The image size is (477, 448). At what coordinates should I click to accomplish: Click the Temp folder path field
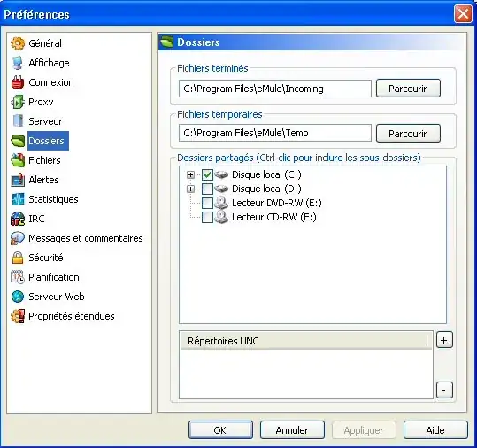(275, 133)
